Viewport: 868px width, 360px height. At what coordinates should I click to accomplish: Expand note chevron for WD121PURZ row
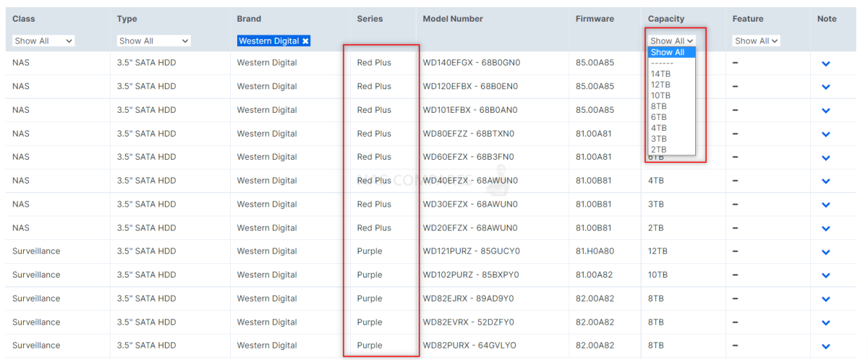826,252
